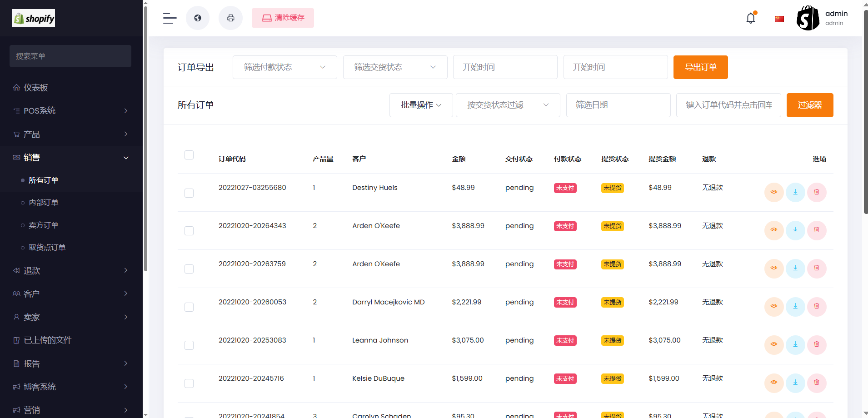The image size is (868, 418).
Task: Select checkbox for order 20221027-03255680
Action: coord(189,193)
